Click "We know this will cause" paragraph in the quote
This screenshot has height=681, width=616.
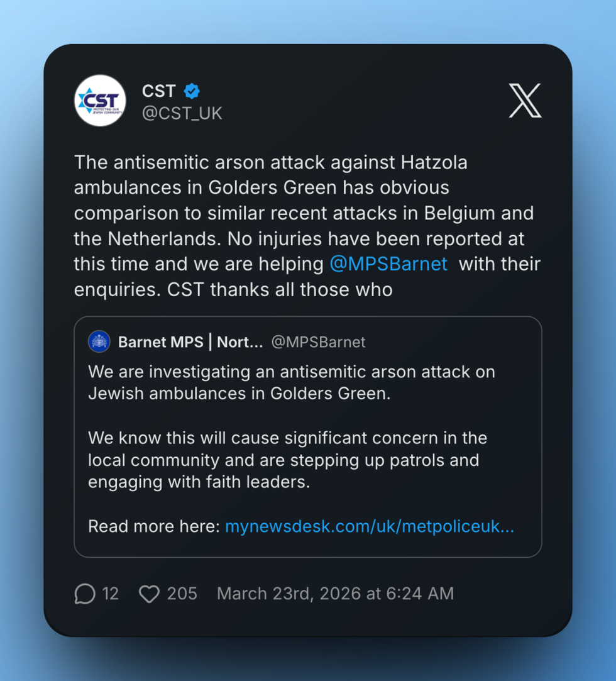pyautogui.click(x=287, y=459)
